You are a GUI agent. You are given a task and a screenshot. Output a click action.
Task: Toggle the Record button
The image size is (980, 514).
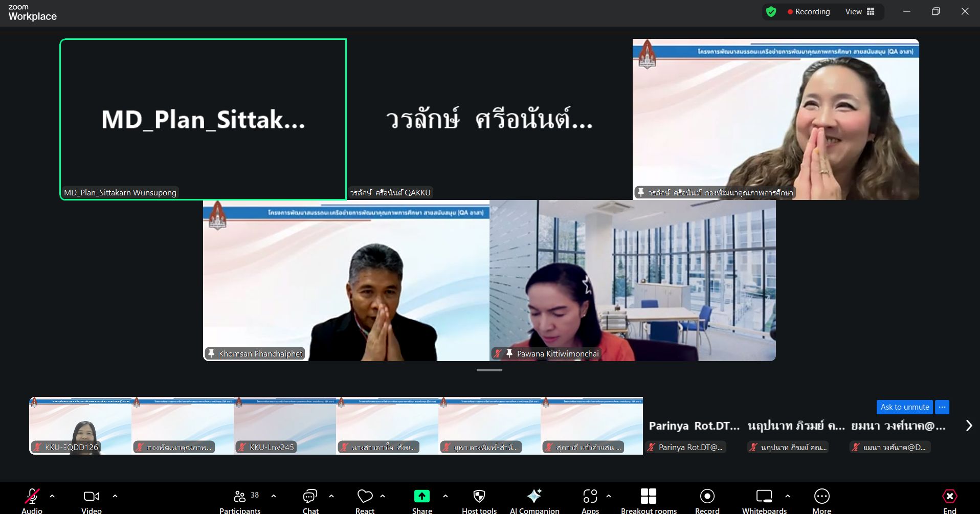(707, 500)
